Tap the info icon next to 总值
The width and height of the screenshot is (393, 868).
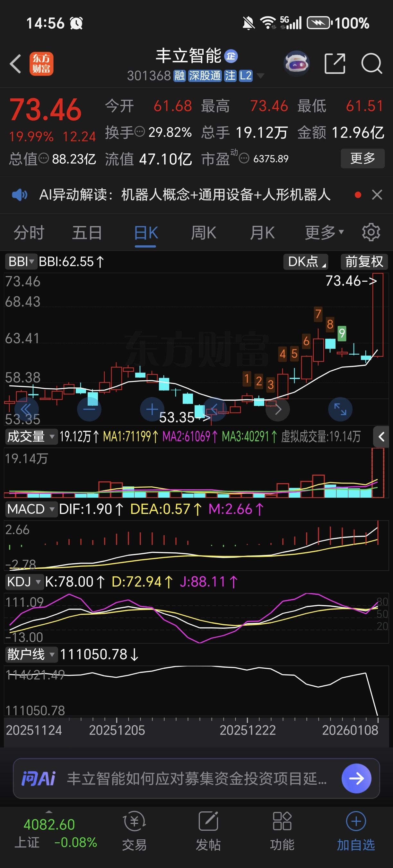[x=43, y=158]
